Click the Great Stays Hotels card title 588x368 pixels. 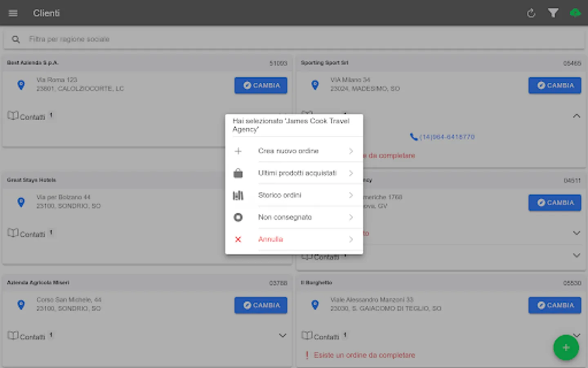click(x=31, y=180)
